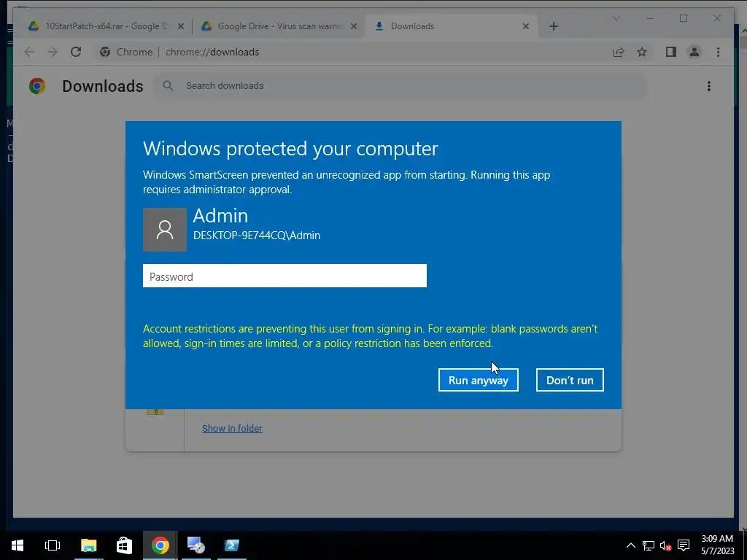Viewport: 747px width, 560px height.
Task: Open the tab search dropdown arrow
Action: point(616,18)
